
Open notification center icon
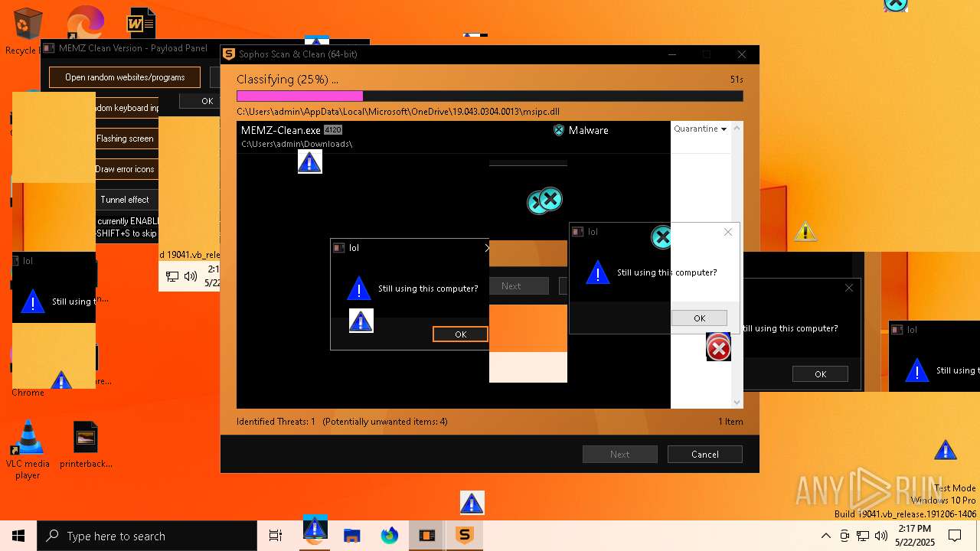tap(955, 536)
